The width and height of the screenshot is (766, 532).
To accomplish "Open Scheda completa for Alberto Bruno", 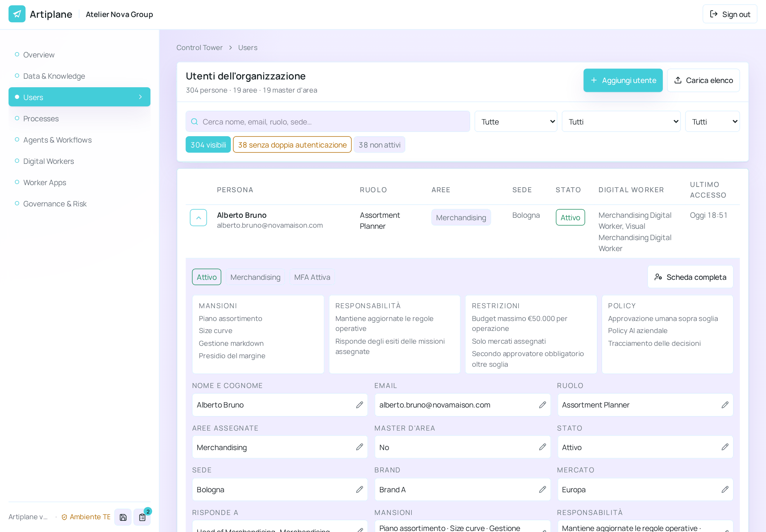I will pyautogui.click(x=690, y=277).
